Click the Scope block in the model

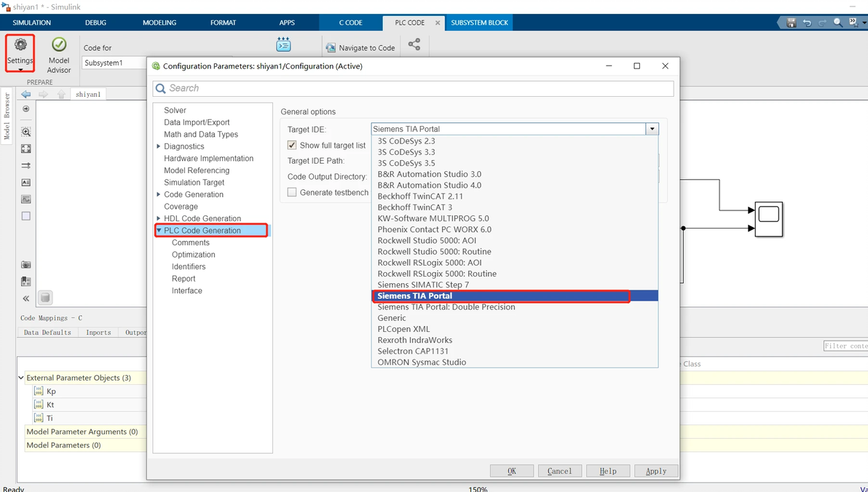769,219
